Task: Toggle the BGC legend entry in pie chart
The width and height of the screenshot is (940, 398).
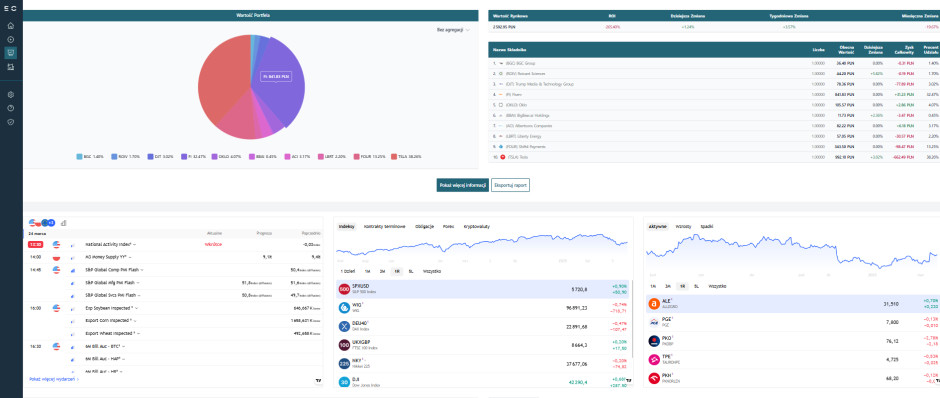Action: tap(91, 157)
